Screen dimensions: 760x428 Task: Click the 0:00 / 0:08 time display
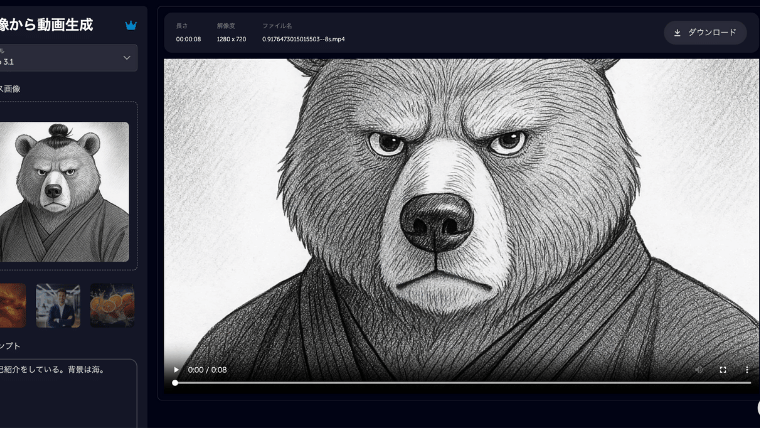[x=207, y=370]
